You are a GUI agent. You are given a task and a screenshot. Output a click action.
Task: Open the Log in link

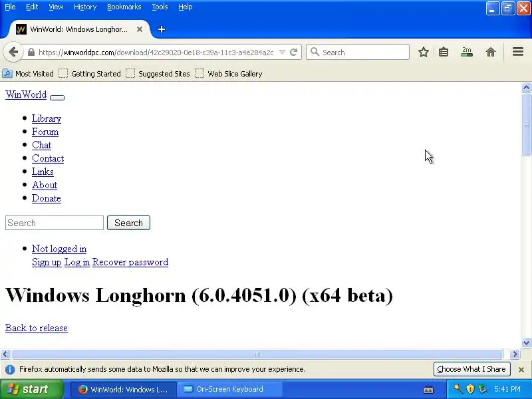coord(77,262)
